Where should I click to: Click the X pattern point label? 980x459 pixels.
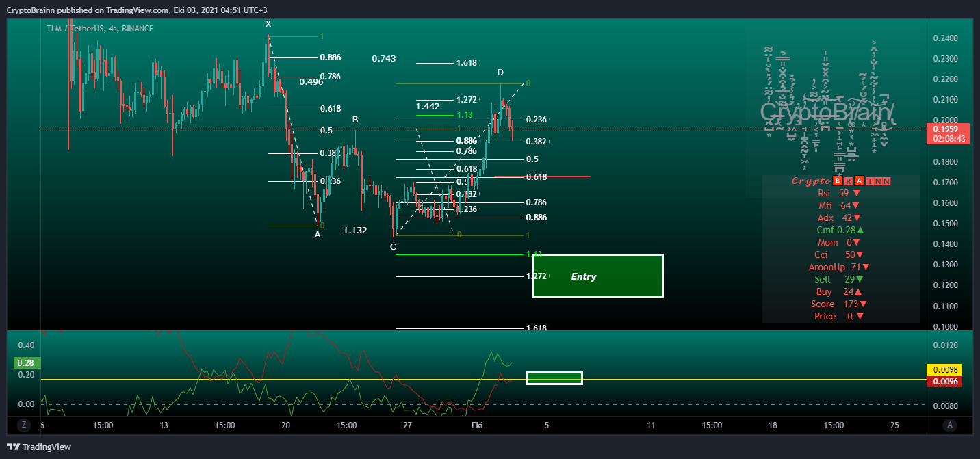click(x=268, y=24)
